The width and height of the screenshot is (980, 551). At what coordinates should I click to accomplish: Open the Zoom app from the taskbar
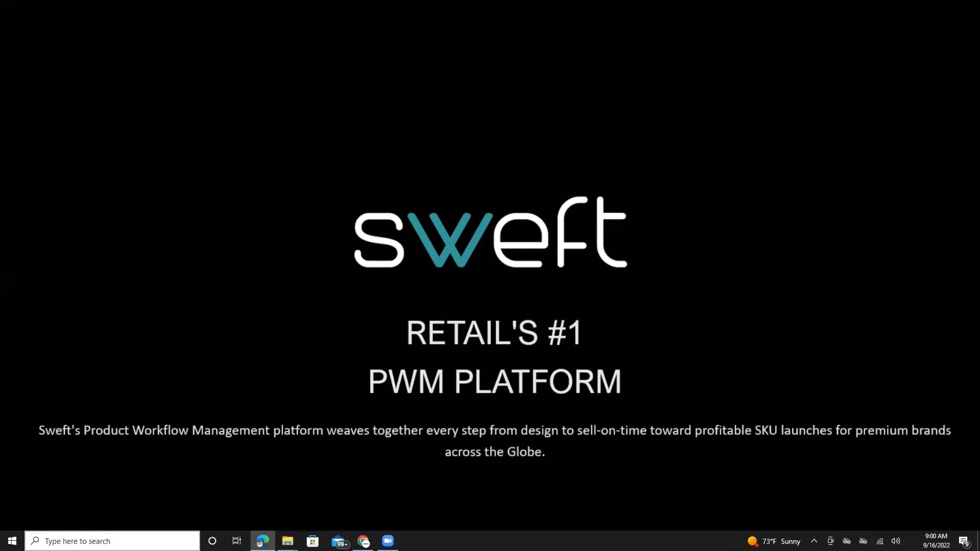[388, 541]
